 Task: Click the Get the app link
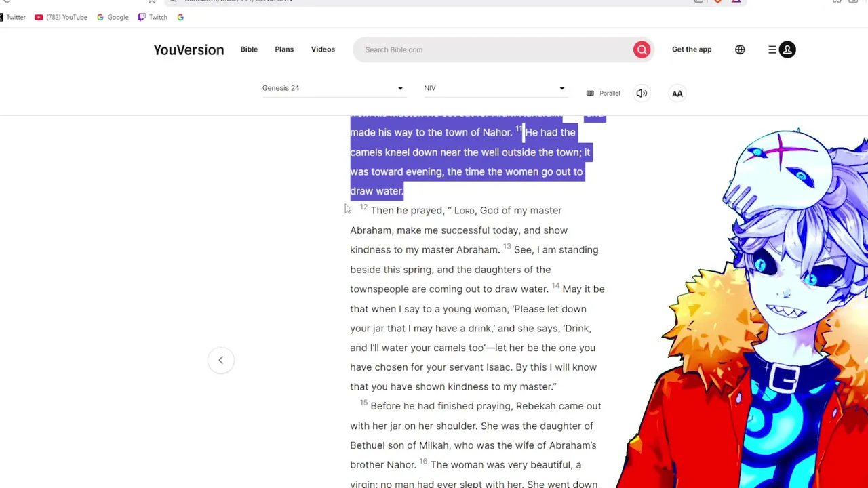692,49
